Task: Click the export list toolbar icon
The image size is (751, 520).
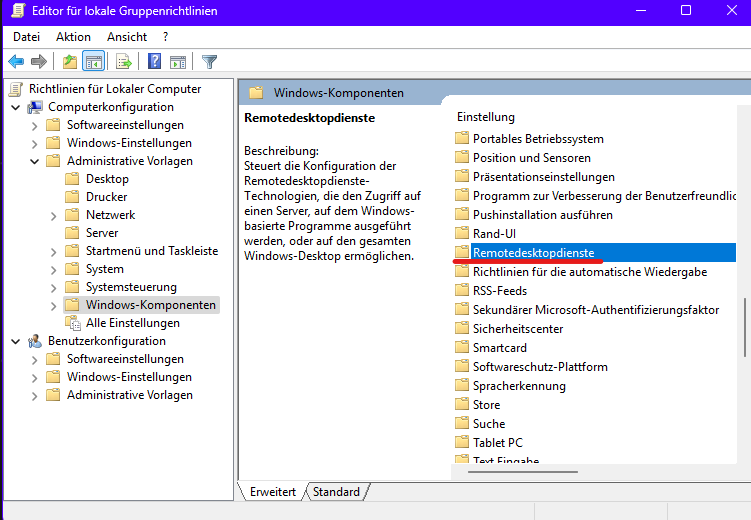Action: [124, 61]
